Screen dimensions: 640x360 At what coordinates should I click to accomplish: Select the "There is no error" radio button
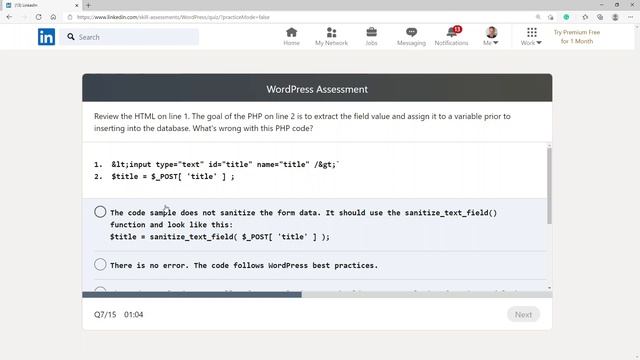[100, 264]
